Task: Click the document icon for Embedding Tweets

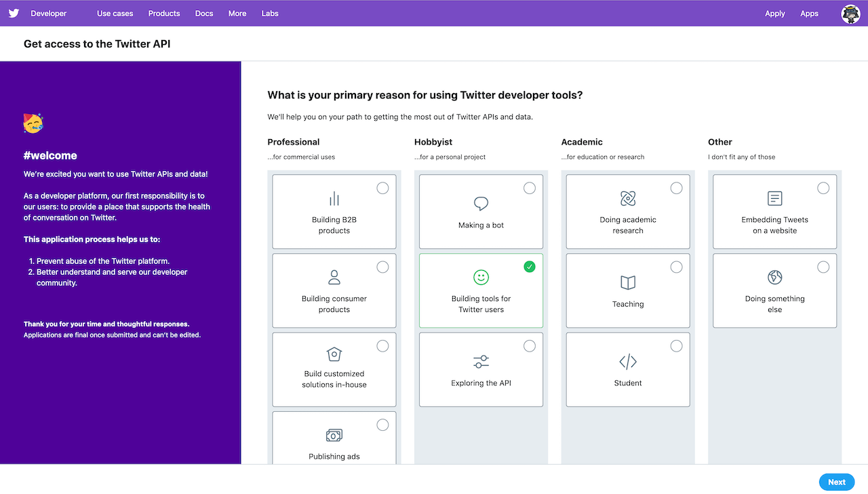Action: coord(774,198)
